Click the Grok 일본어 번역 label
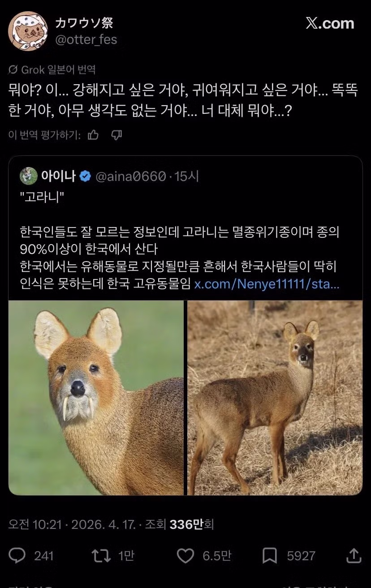The height and width of the screenshot is (588, 371). coord(58,70)
